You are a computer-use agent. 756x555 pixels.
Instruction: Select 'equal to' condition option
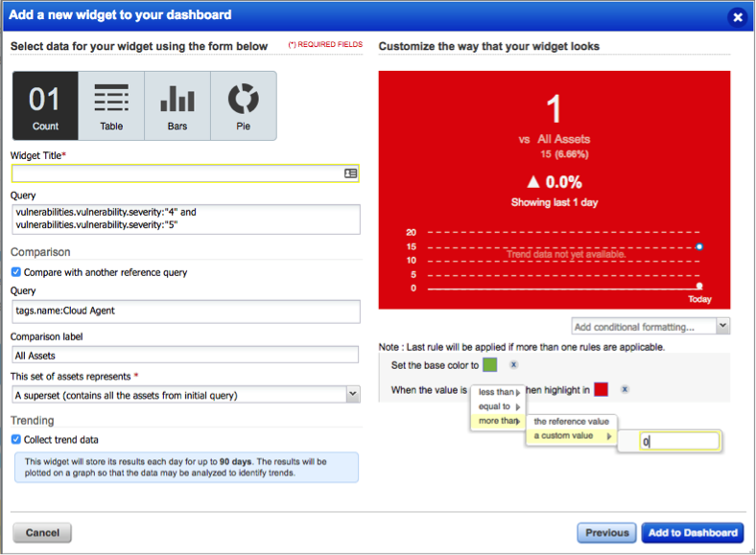(x=499, y=406)
